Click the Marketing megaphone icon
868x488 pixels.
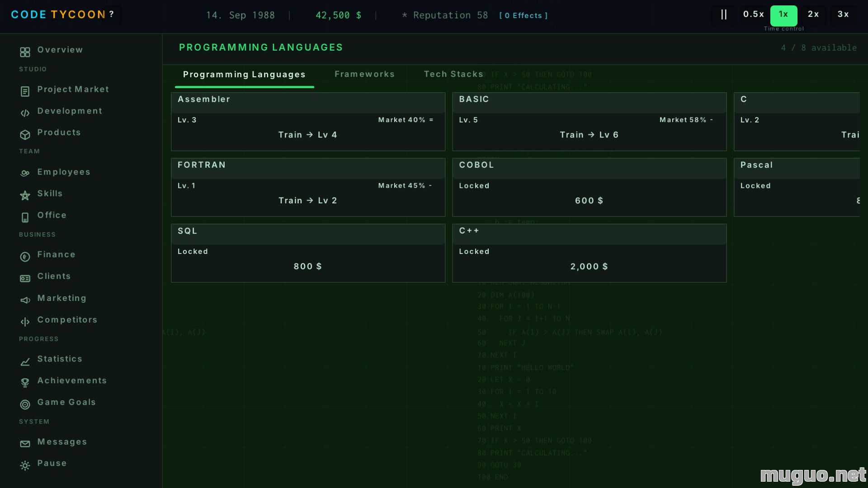(x=25, y=300)
